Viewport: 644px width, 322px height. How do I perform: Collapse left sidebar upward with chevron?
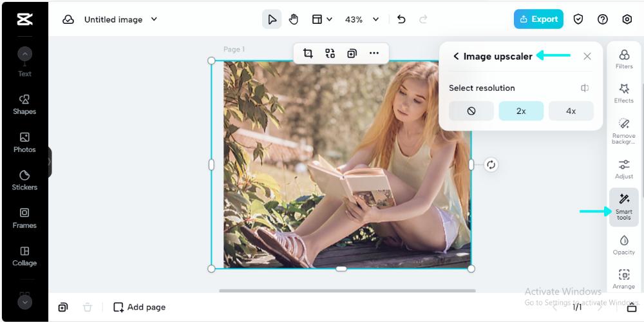coord(24,54)
